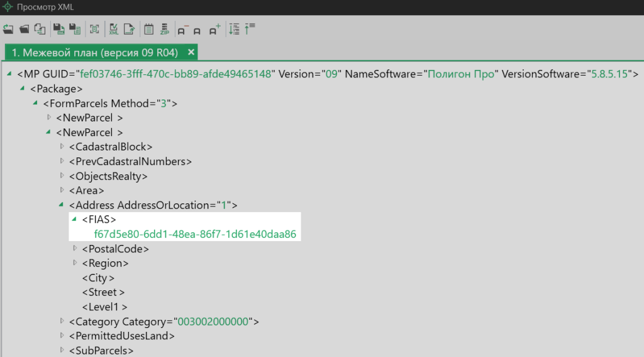Click the collapse all nodes icon
Image resolution: width=644 pixels, height=357 pixels.
coord(250,29)
